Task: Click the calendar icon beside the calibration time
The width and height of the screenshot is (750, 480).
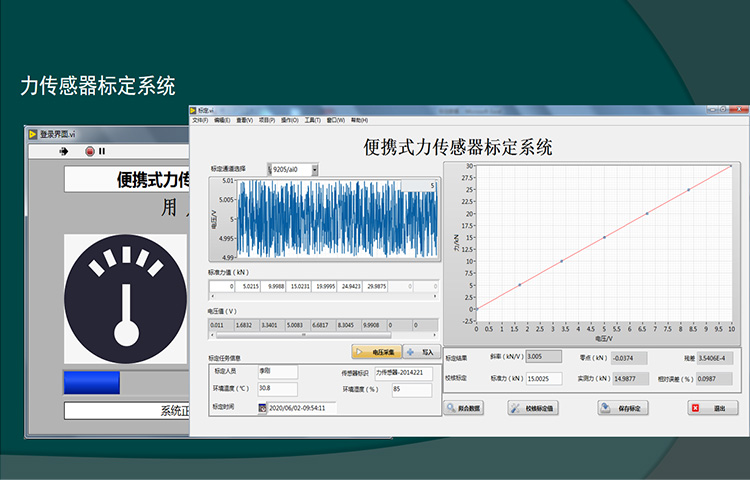Action: (263, 408)
